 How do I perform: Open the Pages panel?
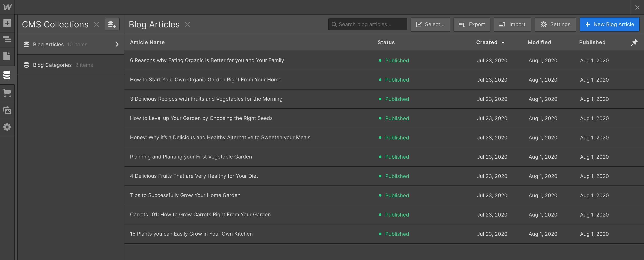[x=7, y=56]
